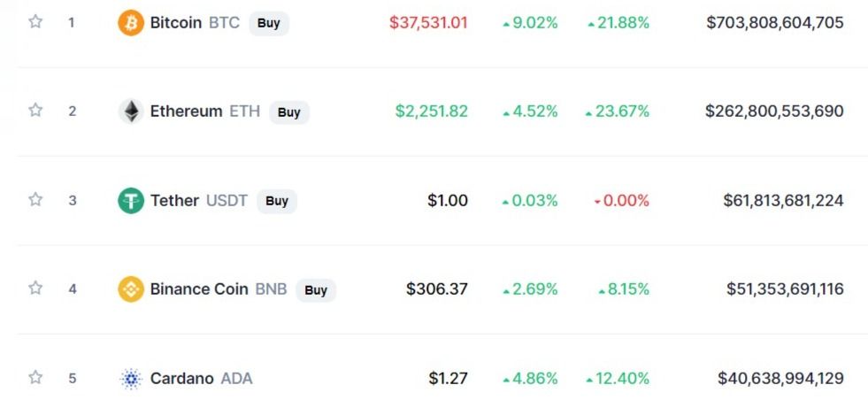The height and width of the screenshot is (408, 868).
Task: Click the Binance Coin logo icon
Action: click(131, 289)
